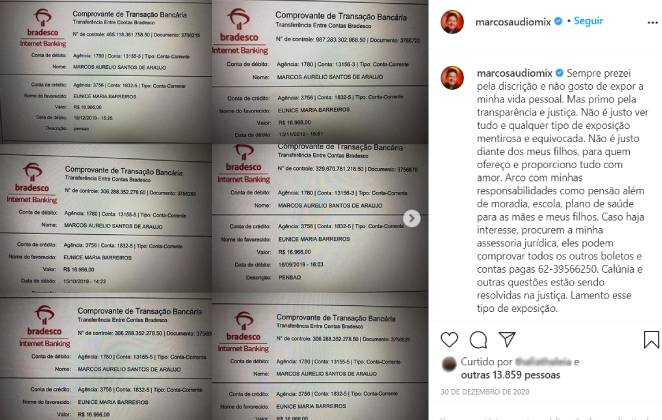Click the verified badge in the header

click(x=558, y=21)
